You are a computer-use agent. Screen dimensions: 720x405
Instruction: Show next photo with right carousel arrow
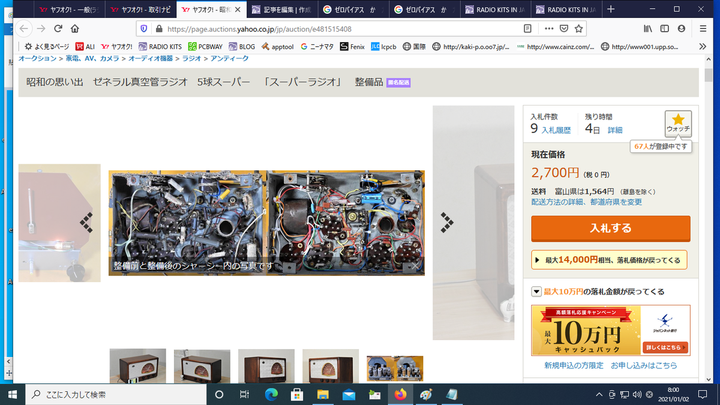(x=447, y=223)
